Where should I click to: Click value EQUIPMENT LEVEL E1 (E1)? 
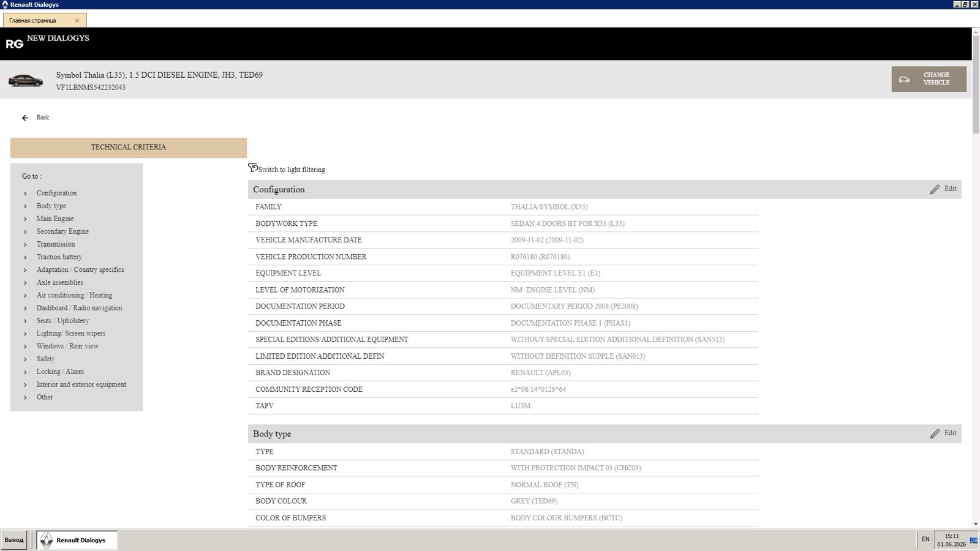pos(556,273)
